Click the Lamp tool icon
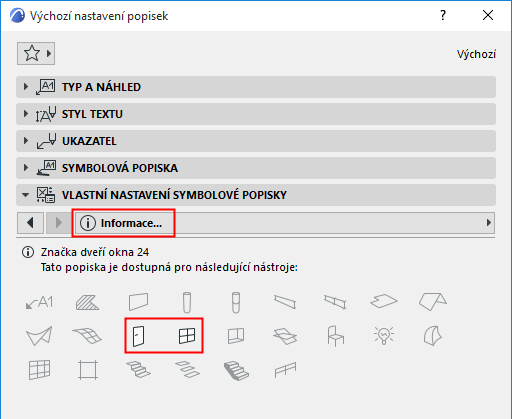Image resolution: width=512 pixels, height=419 pixels. (x=384, y=336)
